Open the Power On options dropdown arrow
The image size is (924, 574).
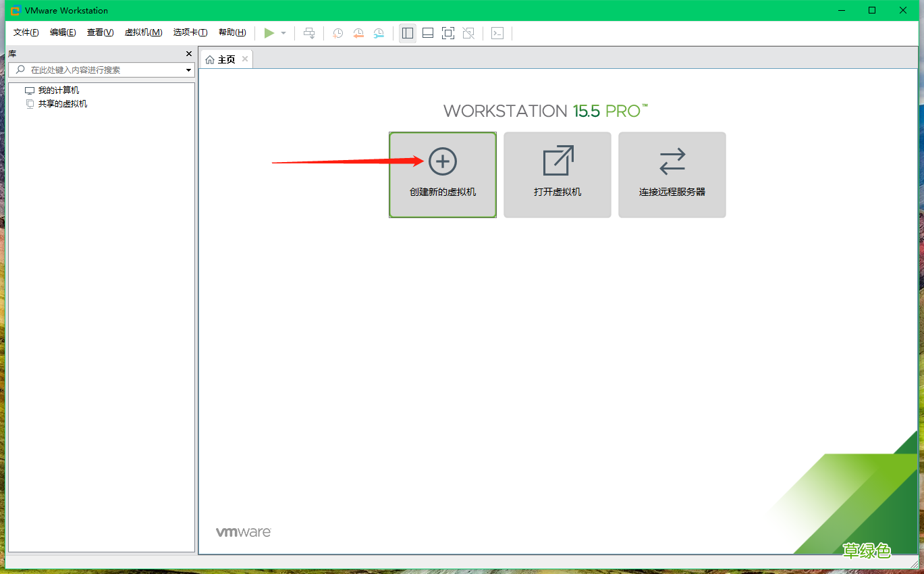coord(283,32)
